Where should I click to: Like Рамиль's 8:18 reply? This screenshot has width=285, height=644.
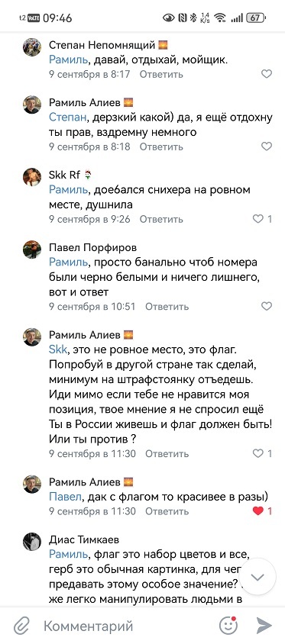pyautogui.click(x=267, y=147)
